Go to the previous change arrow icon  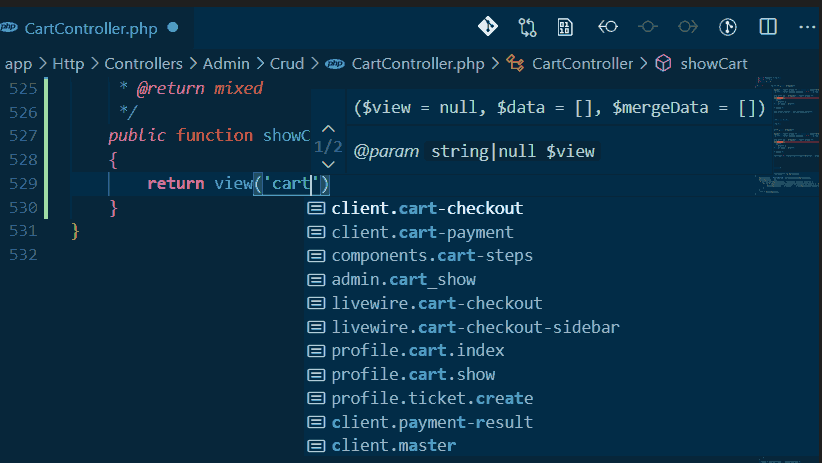click(x=607, y=27)
